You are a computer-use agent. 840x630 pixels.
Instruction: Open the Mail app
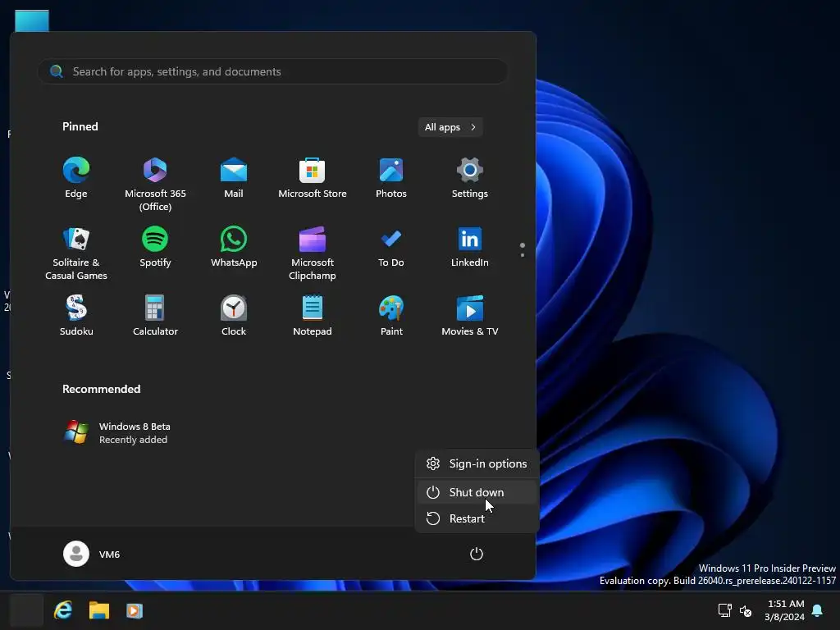click(234, 179)
